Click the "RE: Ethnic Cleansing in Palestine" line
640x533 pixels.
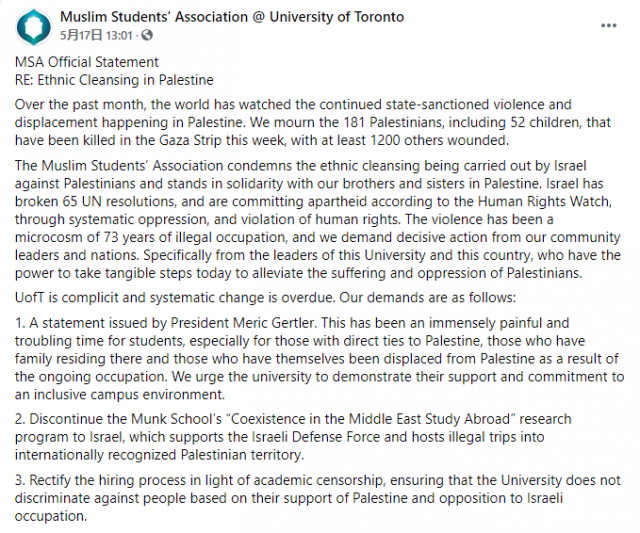[115, 80]
